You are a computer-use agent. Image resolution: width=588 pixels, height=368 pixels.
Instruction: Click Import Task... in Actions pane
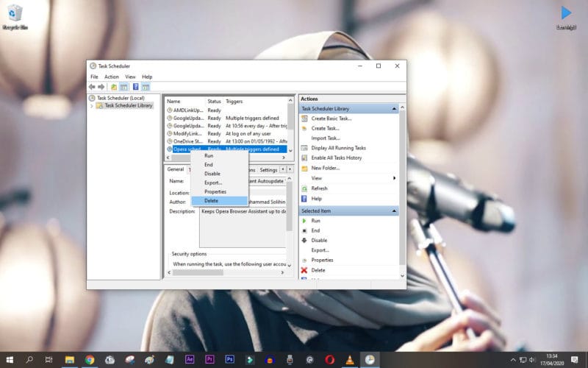click(x=326, y=138)
